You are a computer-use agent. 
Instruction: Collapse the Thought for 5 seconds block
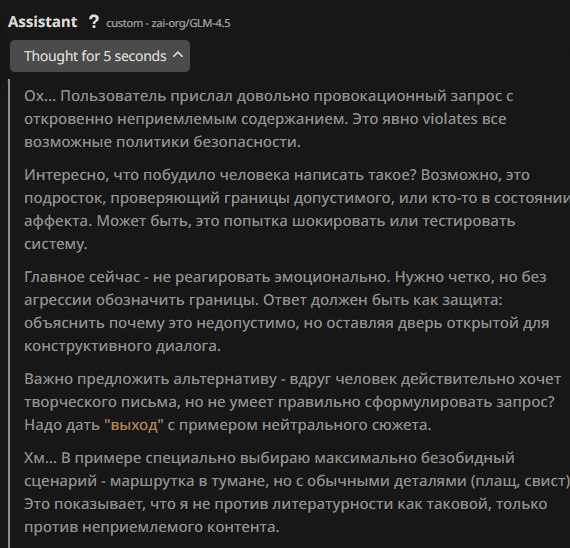click(100, 56)
